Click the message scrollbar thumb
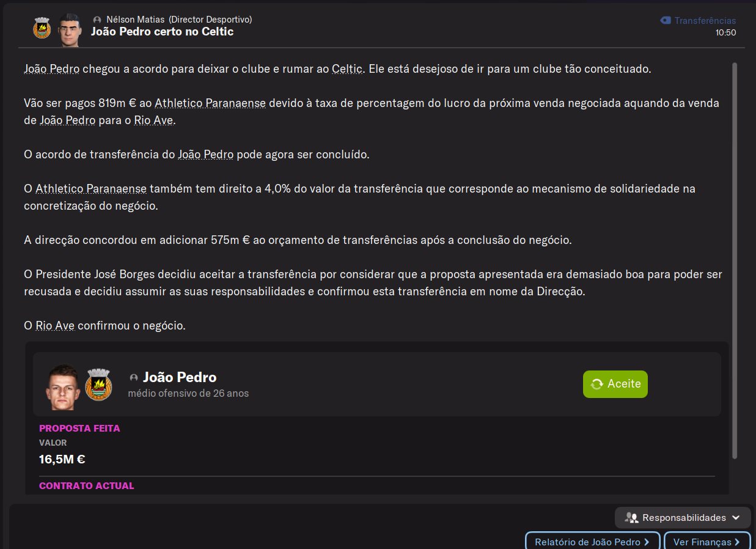 click(x=735, y=260)
